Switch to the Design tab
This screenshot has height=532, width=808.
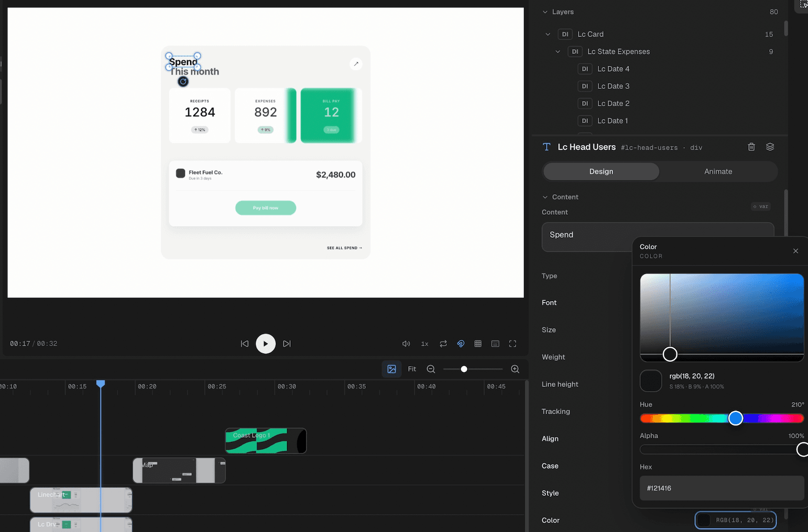pos(601,171)
